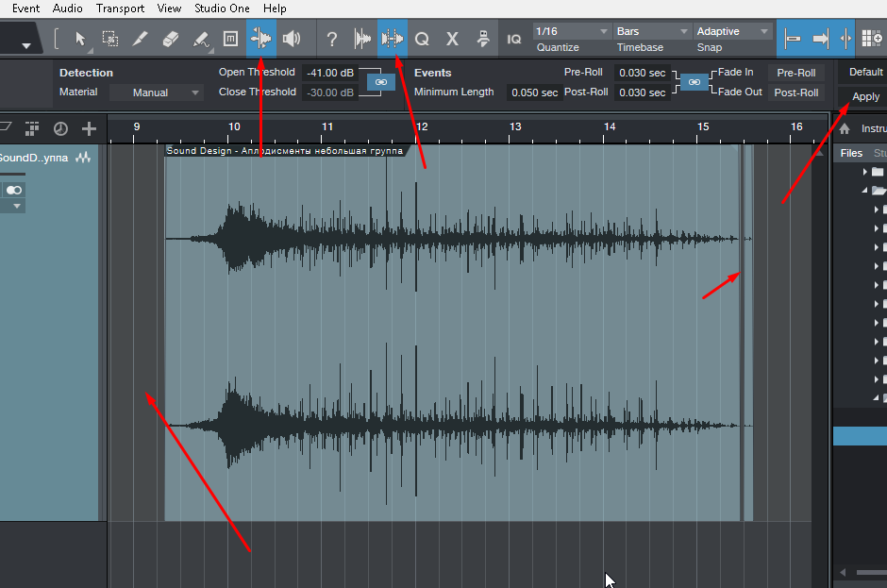Select the Arrow tool
The height and width of the screenshot is (588, 887).
(x=80, y=39)
